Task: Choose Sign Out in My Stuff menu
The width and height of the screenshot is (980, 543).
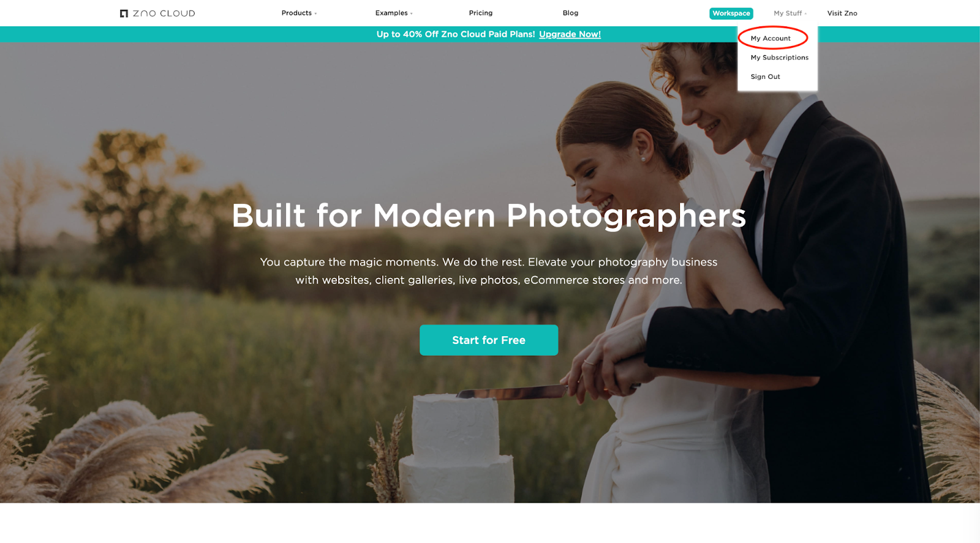Action: coord(765,77)
